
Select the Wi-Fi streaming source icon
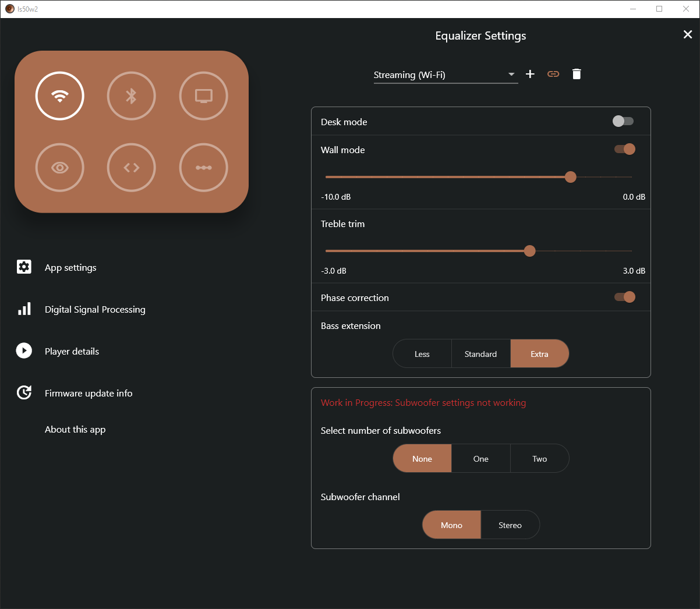(x=59, y=95)
